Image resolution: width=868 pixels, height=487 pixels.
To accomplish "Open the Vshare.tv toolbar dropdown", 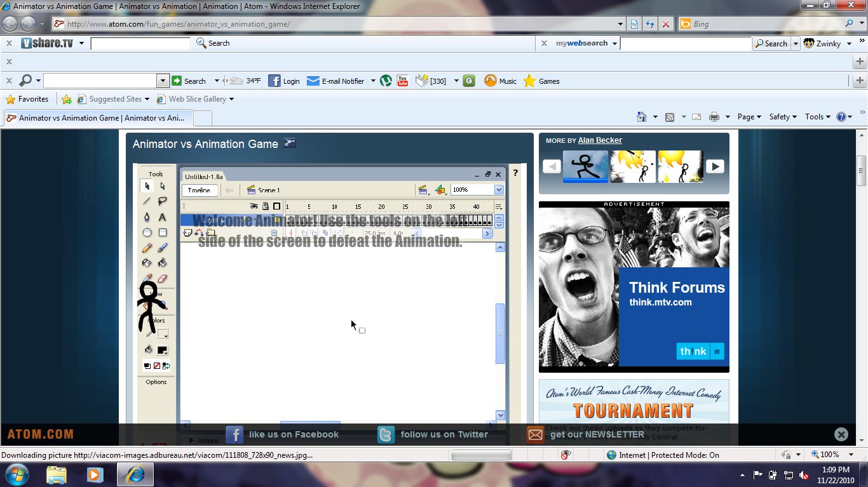I will pyautogui.click(x=81, y=43).
